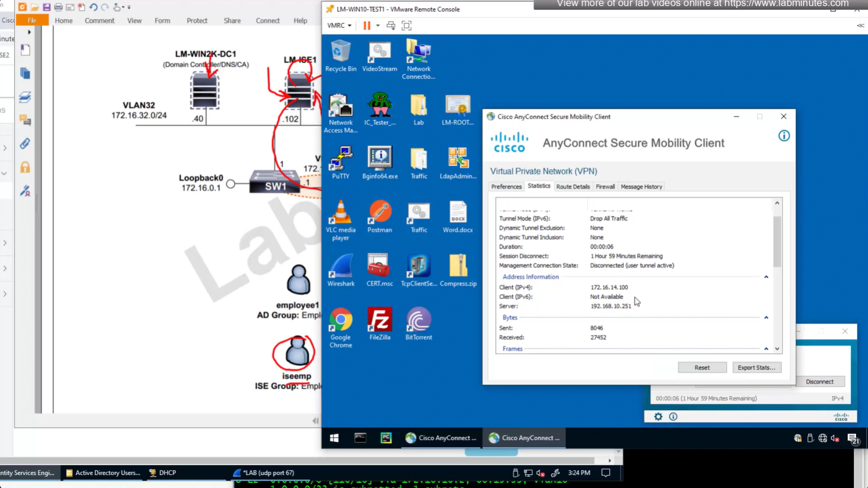Switch to the Route Details tab
This screenshot has height=488, width=868.
573,187
